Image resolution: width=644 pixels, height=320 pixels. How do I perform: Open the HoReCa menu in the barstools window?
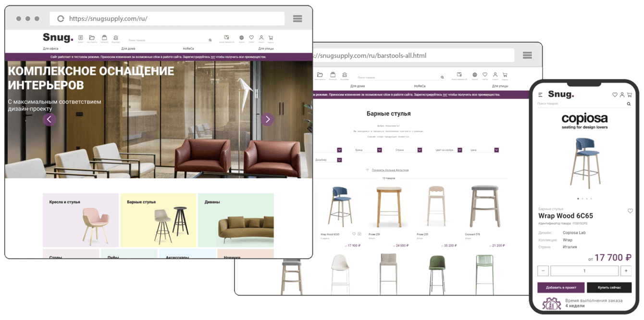[420, 86]
